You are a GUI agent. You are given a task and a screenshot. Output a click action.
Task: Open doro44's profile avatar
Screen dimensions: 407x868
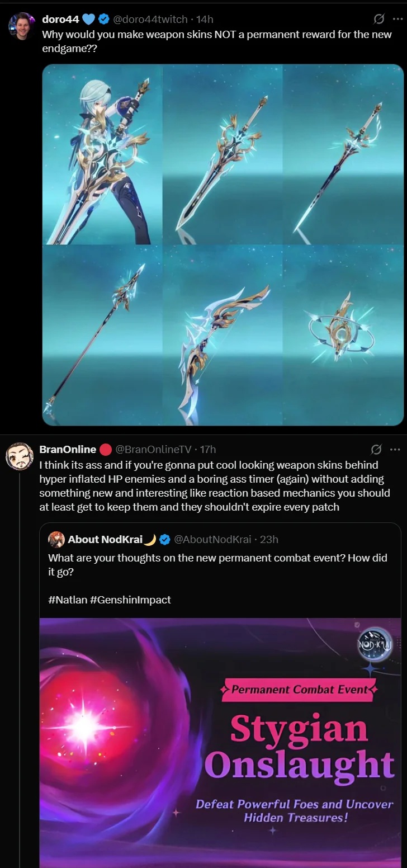[22, 26]
